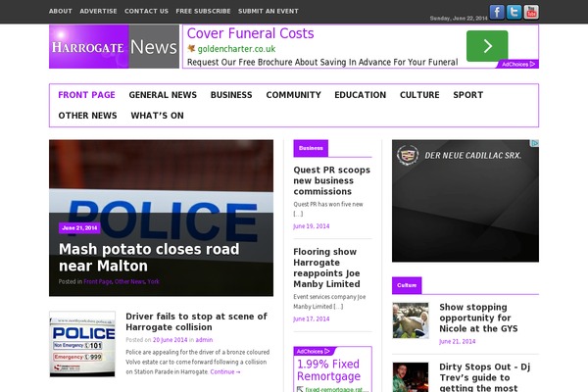The height and width of the screenshot is (392, 588).
Task: Open the Twitter feed icon
Action: point(514,12)
